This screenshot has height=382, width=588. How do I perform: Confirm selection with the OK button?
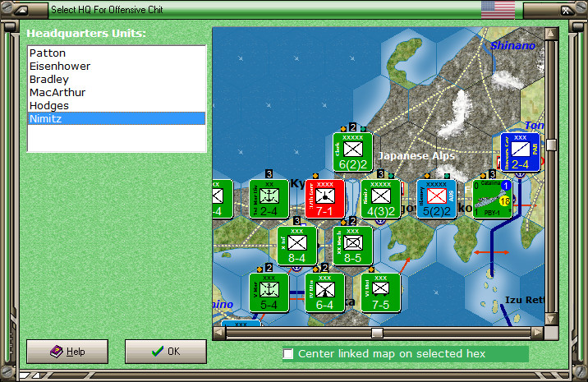click(166, 352)
